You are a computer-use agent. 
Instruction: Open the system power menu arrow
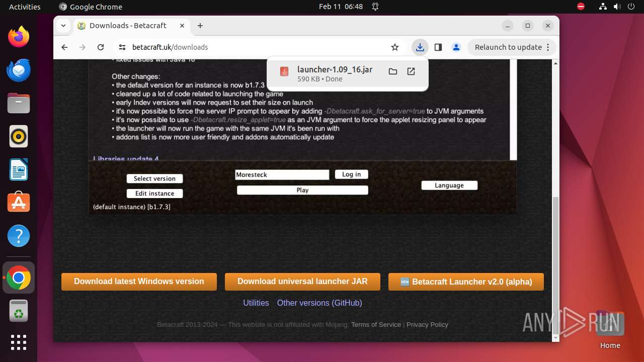631,7
